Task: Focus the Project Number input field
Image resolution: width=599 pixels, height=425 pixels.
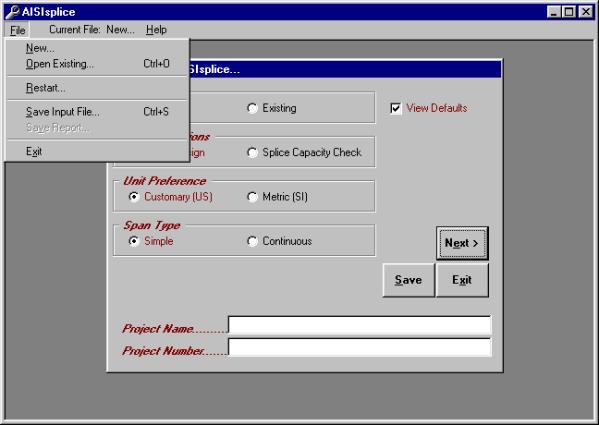Action: click(359, 347)
